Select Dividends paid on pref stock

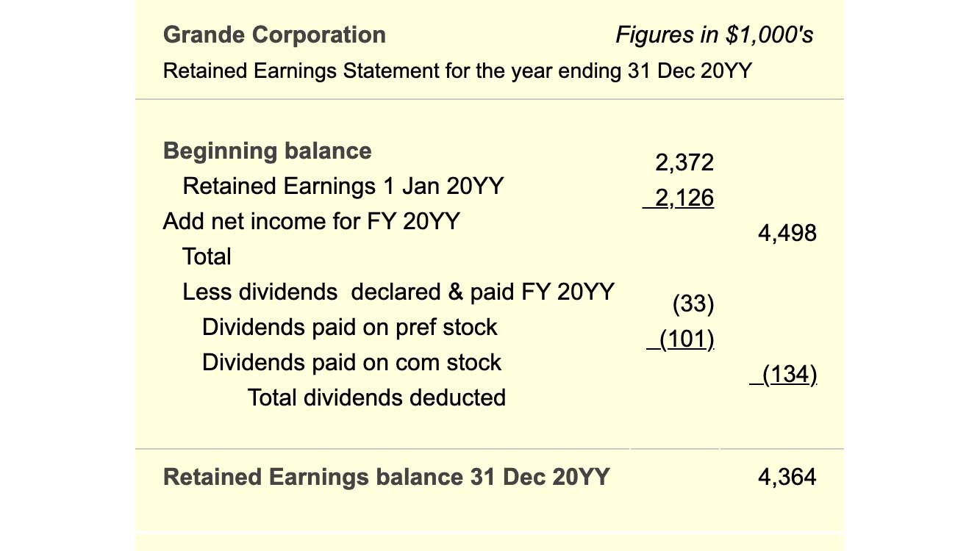click(350, 327)
